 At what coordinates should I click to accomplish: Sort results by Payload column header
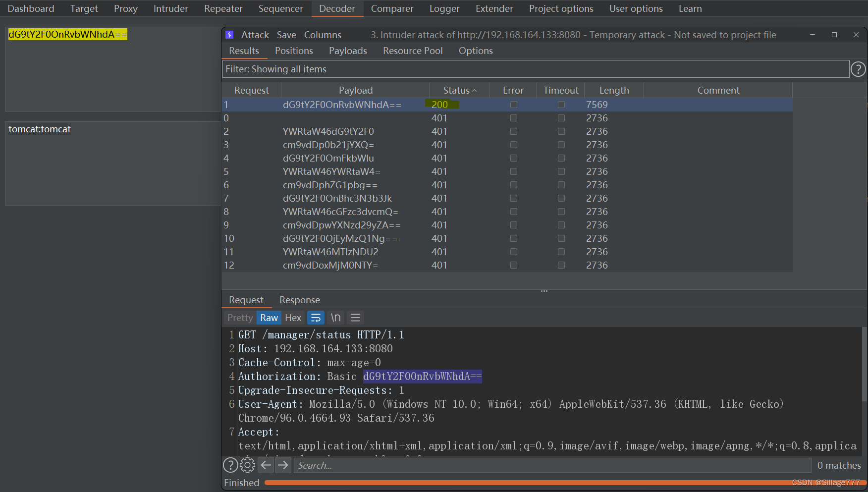356,90
